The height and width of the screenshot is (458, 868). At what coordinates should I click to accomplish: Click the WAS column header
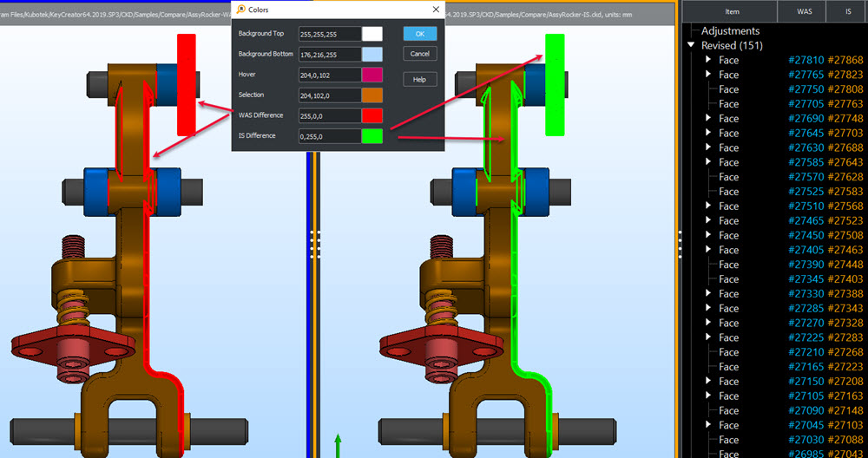806,11
